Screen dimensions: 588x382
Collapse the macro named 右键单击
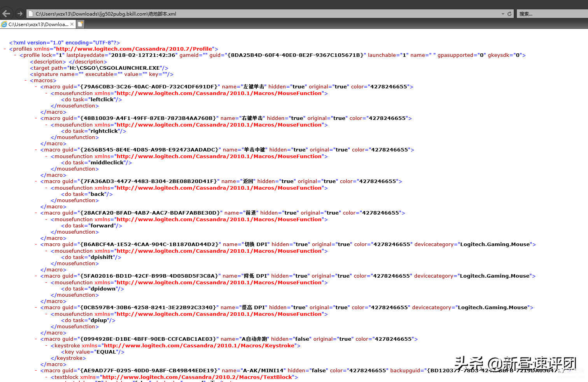click(36, 118)
